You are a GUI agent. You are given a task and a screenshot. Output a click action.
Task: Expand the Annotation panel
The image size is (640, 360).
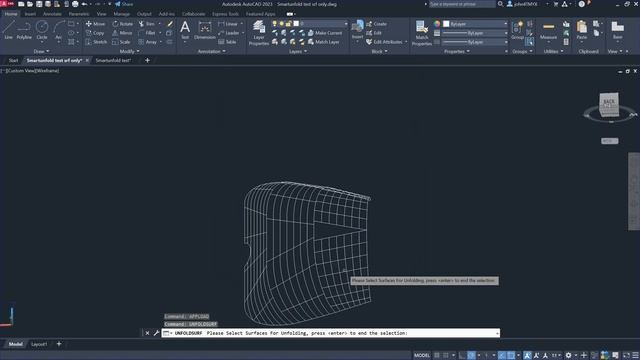tap(211, 51)
